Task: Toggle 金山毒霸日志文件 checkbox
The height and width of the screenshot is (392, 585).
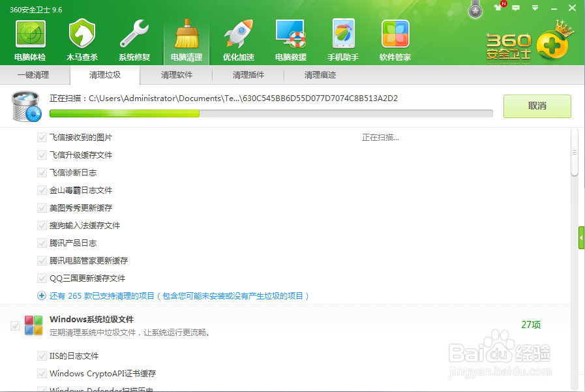Action: pos(42,190)
